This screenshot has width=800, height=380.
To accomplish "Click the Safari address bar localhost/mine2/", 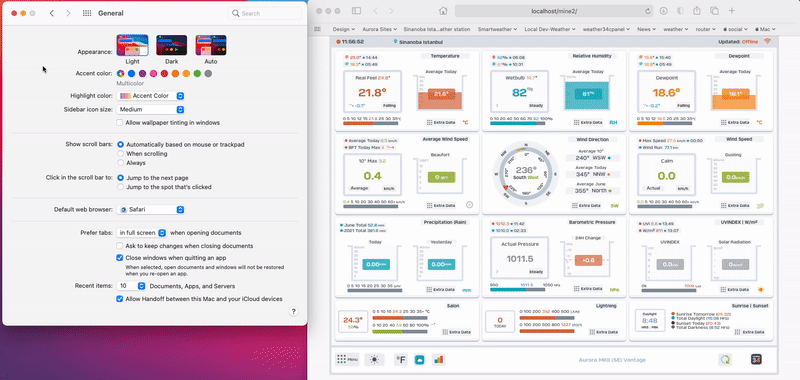I will (554, 11).
